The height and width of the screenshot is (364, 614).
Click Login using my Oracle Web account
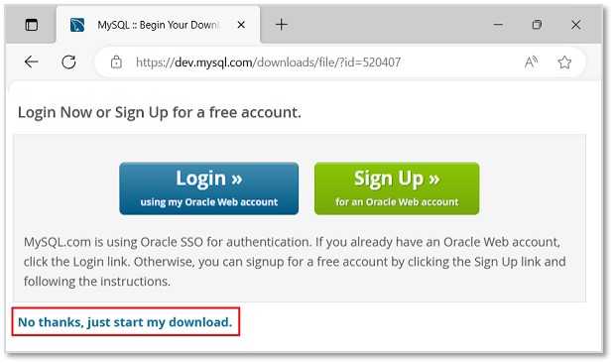[x=208, y=188]
